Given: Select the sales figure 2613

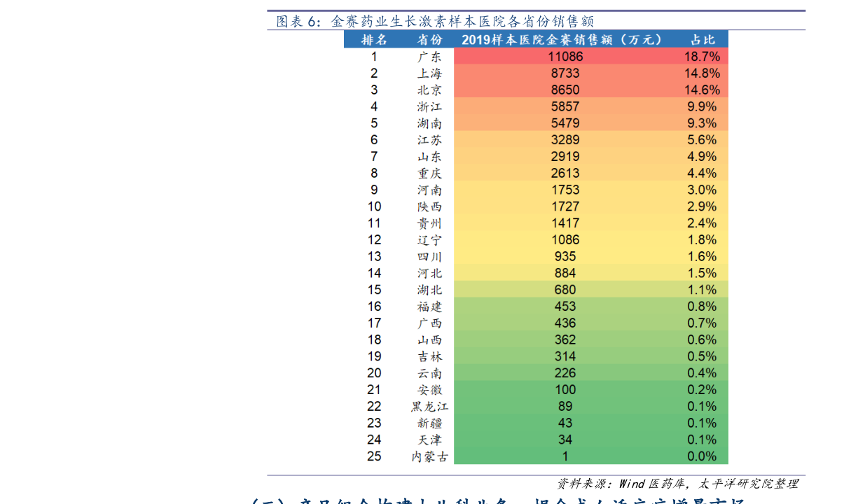Looking at the screenshot, I should point(565,174).
